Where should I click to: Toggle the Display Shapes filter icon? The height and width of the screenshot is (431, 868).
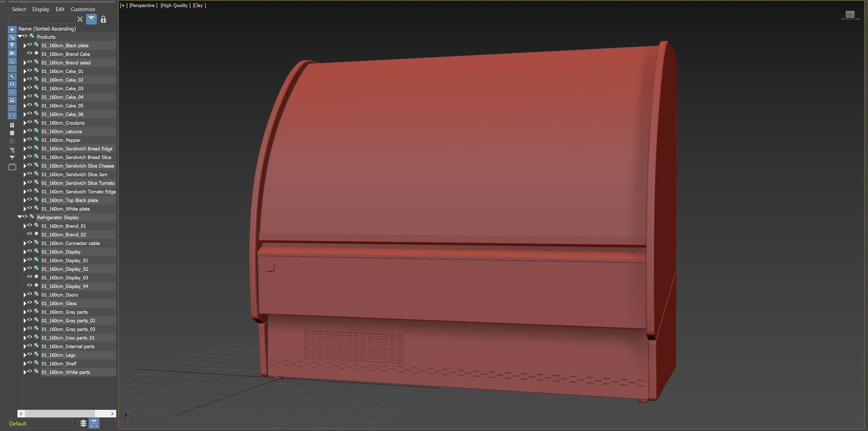(12, 37)
